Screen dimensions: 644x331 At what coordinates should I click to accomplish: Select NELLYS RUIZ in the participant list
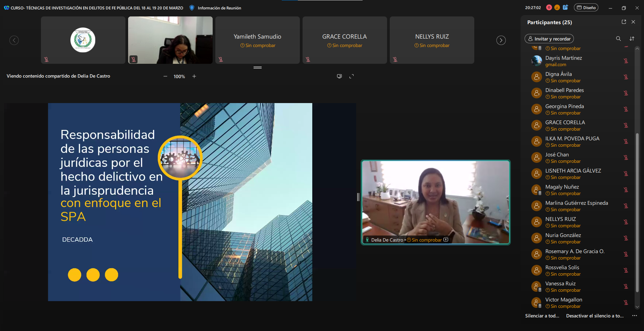click(x=560, y=219)
